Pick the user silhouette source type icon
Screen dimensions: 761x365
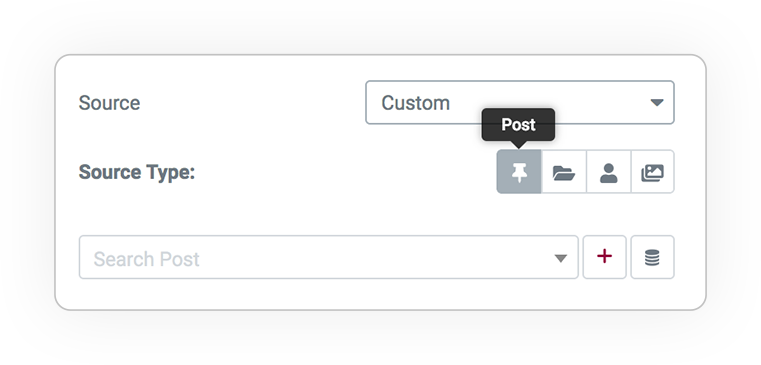coord(609,173)
